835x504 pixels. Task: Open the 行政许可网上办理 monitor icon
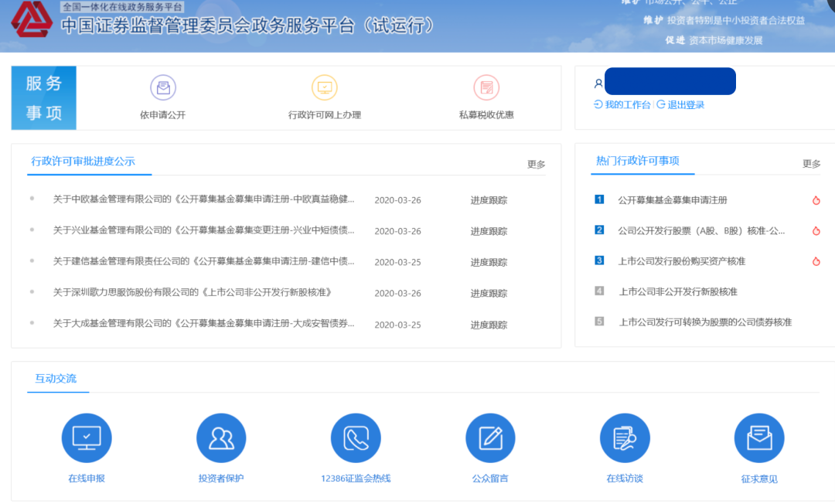tap(324, 87)
